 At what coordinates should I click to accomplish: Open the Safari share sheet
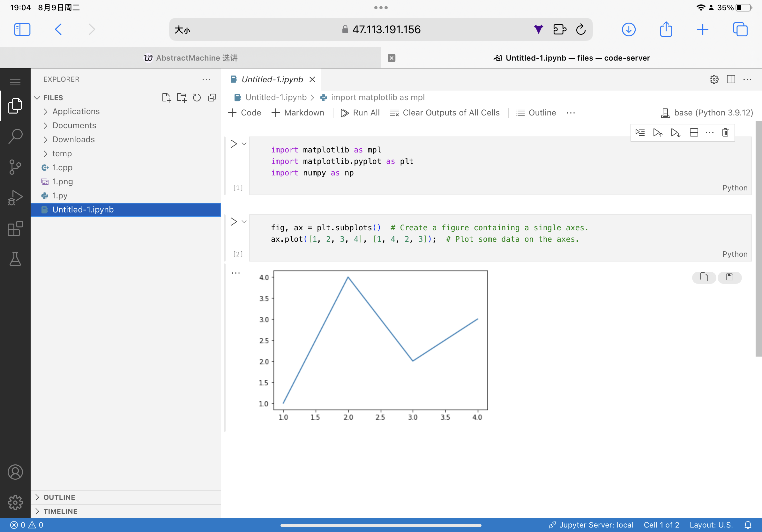click(666, 29)
